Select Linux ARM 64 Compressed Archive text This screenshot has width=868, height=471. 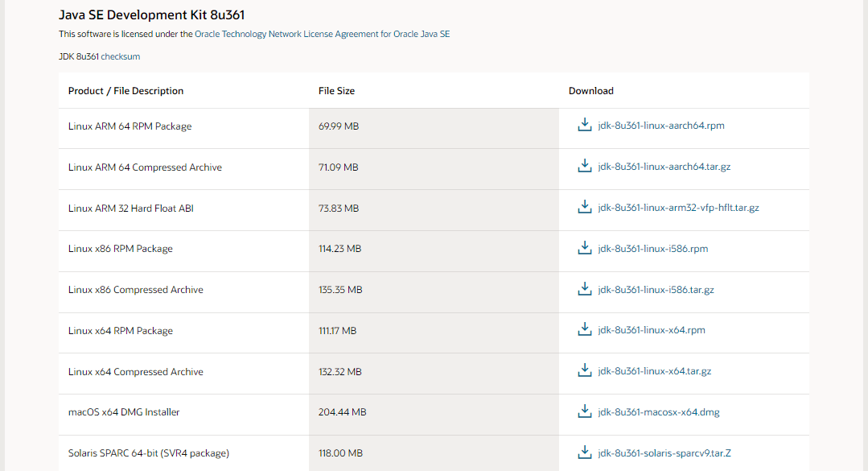tap(145, 167)
